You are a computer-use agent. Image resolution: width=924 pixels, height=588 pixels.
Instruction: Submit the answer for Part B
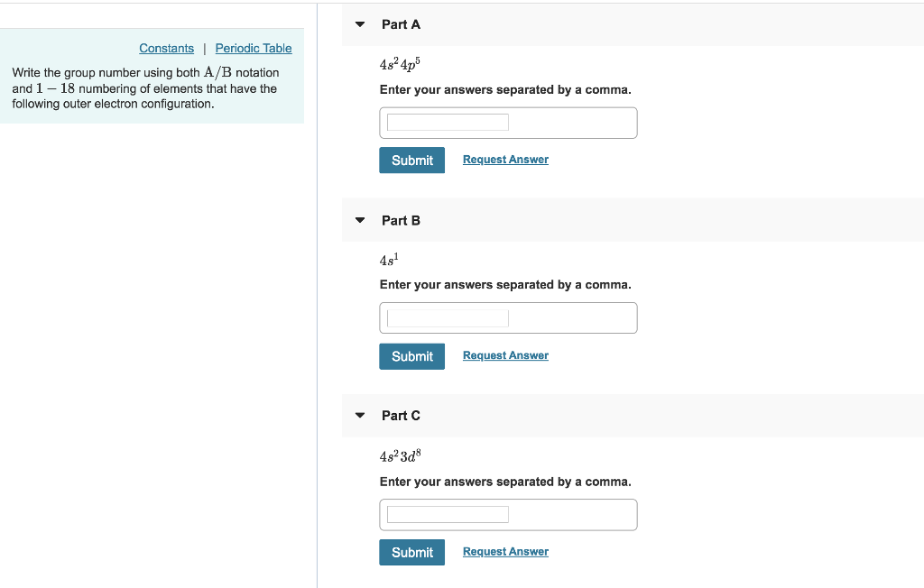(411, 356)
